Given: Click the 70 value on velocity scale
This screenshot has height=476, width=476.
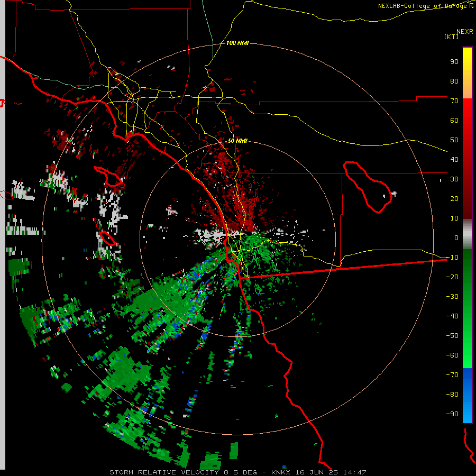Looking at the screenshot, I should (x=454, y=101).
